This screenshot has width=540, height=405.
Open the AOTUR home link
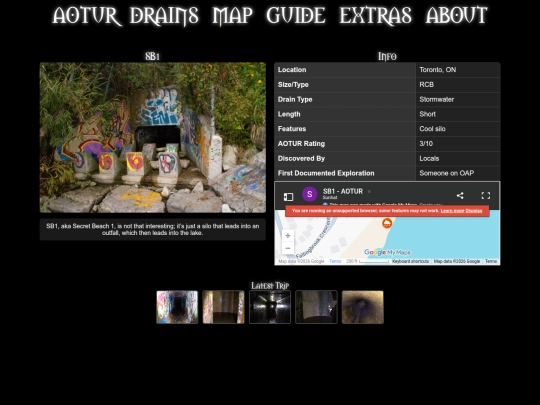pyautogui.click(x=86, y=15)
